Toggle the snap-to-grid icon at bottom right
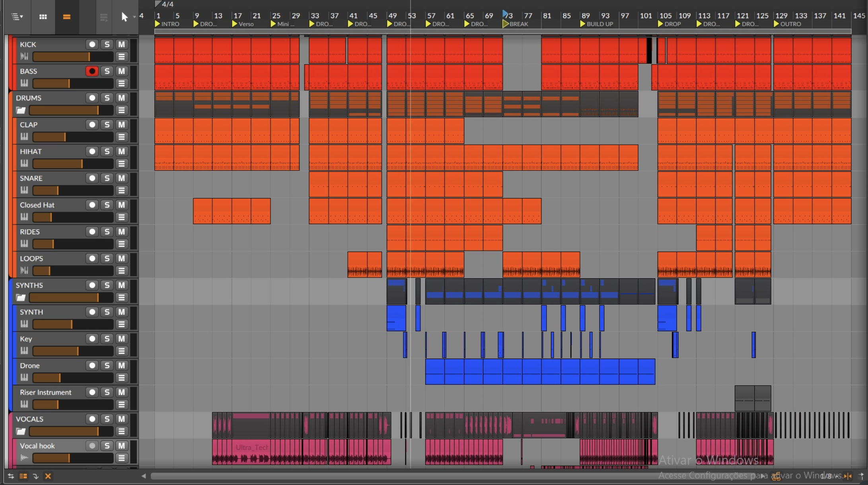This screenshot has width=868, height=485. click(x=848, y=476)
